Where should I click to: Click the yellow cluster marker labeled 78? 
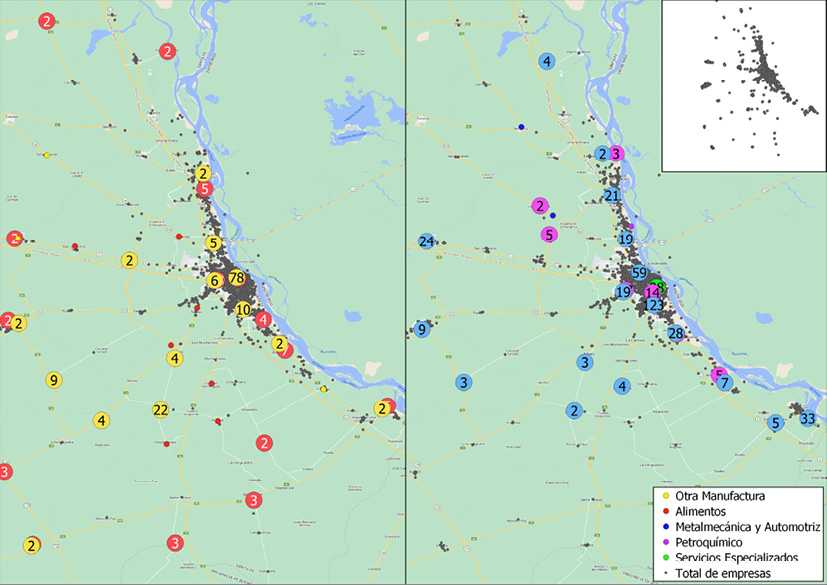[x=236, y=277]
